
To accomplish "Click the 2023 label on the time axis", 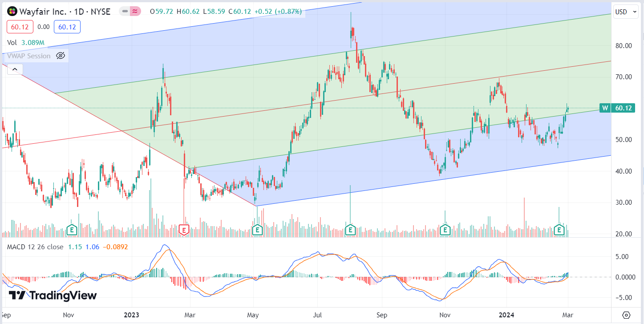I will (131, 315).
